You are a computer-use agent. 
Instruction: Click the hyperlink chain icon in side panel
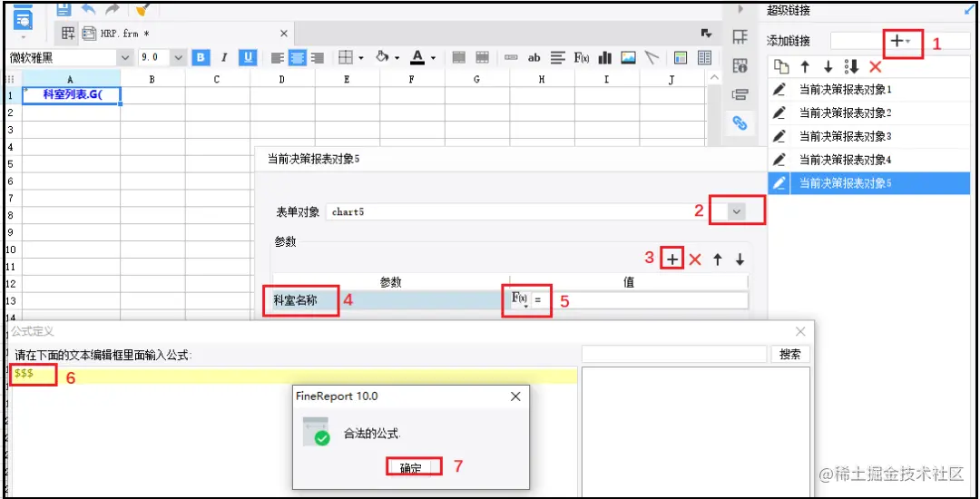(x=740, y=123)
